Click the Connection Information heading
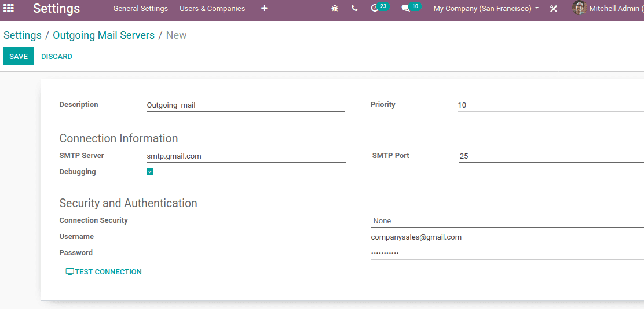The width and height of the screenshot is (644, 309). click(x=119, y=138)
